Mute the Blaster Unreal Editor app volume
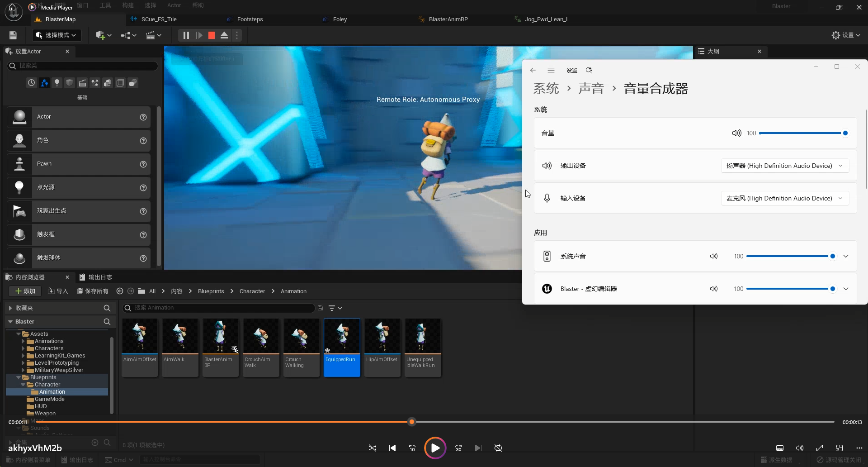This screenshot has width=868, height=467. 714,289
